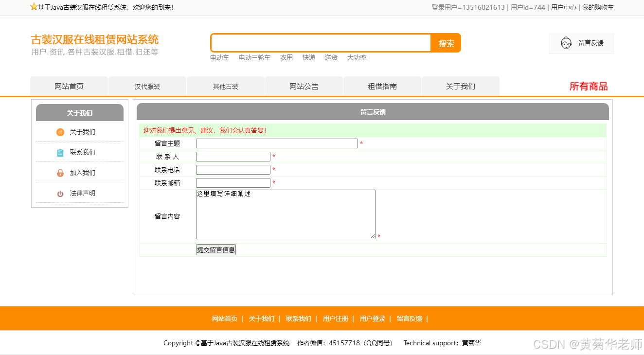
Task: Open the 汉代服装 navigation tab
Action: pyautogui.click(x=147, y=87)
